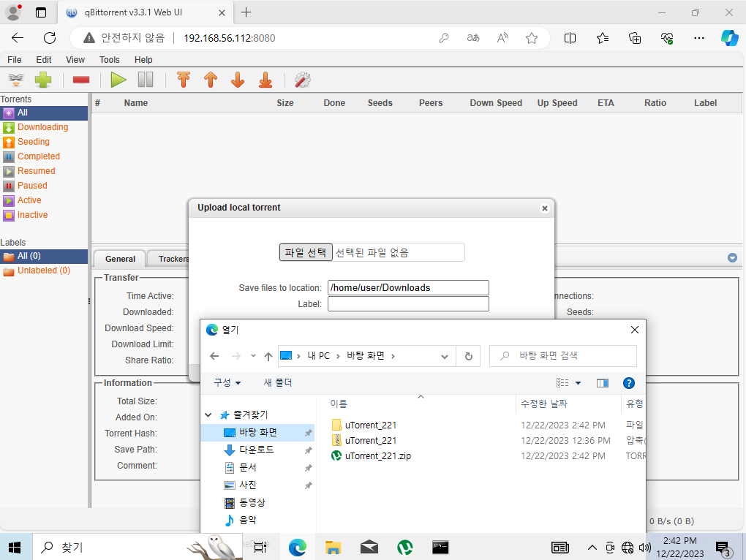This screenshot has height=560, width=746.
Task: Go up one folder in file dialog
Action: [x=268, y=356]
